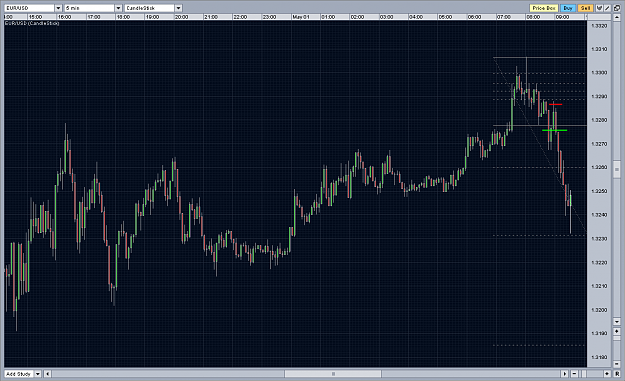Click the Add Study button
625x381 pixels.
(x=19, y=374)
